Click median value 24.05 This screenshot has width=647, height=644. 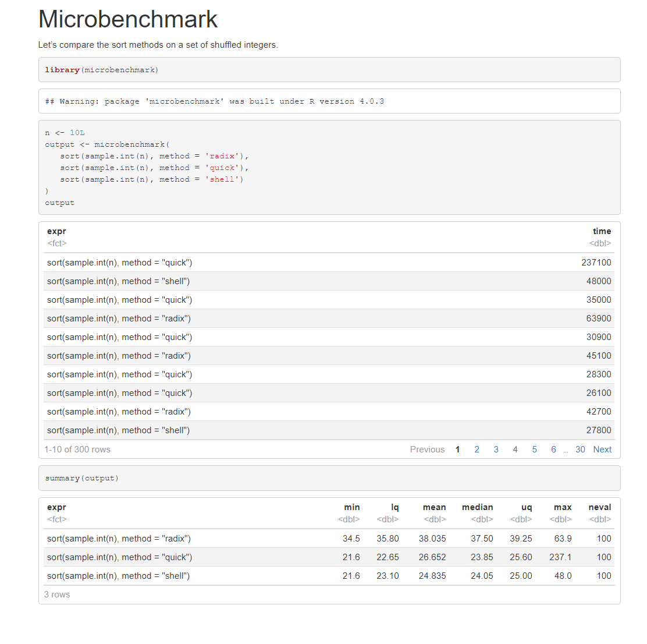tap(482, 576)
